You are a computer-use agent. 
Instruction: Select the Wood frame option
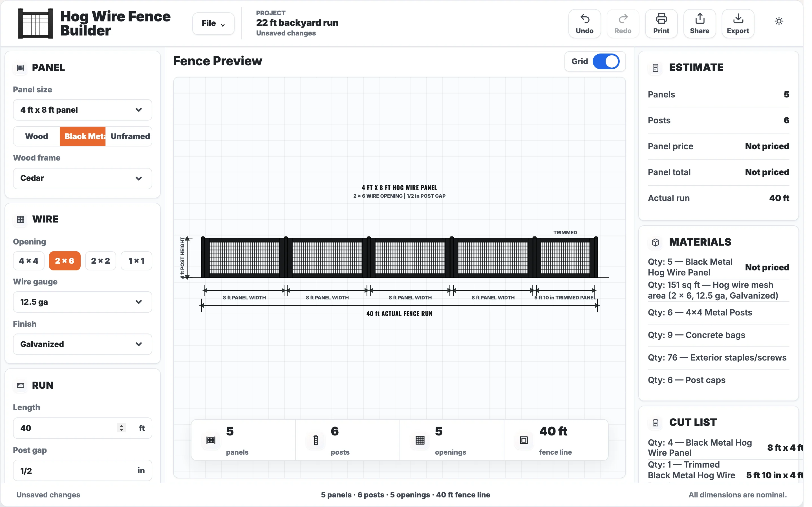click(37, 136)
